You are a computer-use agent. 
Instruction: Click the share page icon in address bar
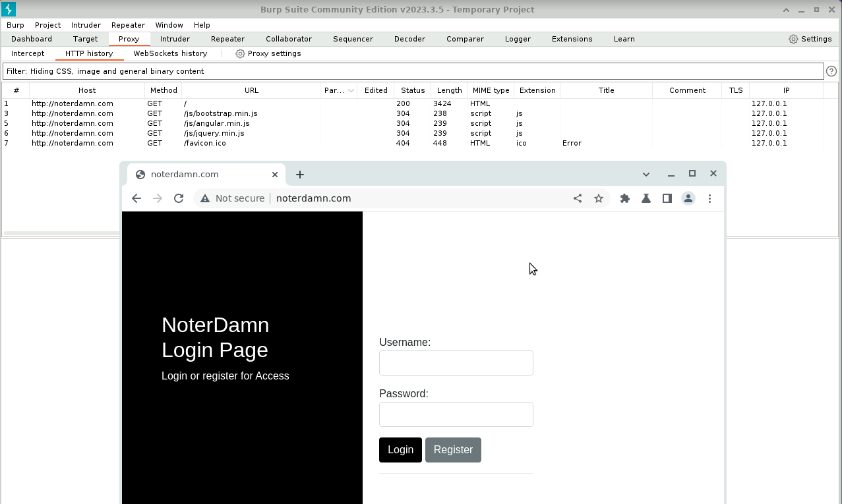pyautogui.click(x=578, y=198)
